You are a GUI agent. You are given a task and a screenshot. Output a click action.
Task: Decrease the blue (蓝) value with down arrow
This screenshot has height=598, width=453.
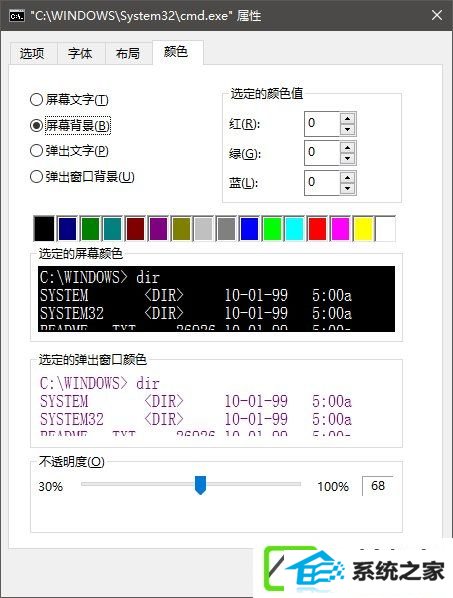(x=347, y=188)
